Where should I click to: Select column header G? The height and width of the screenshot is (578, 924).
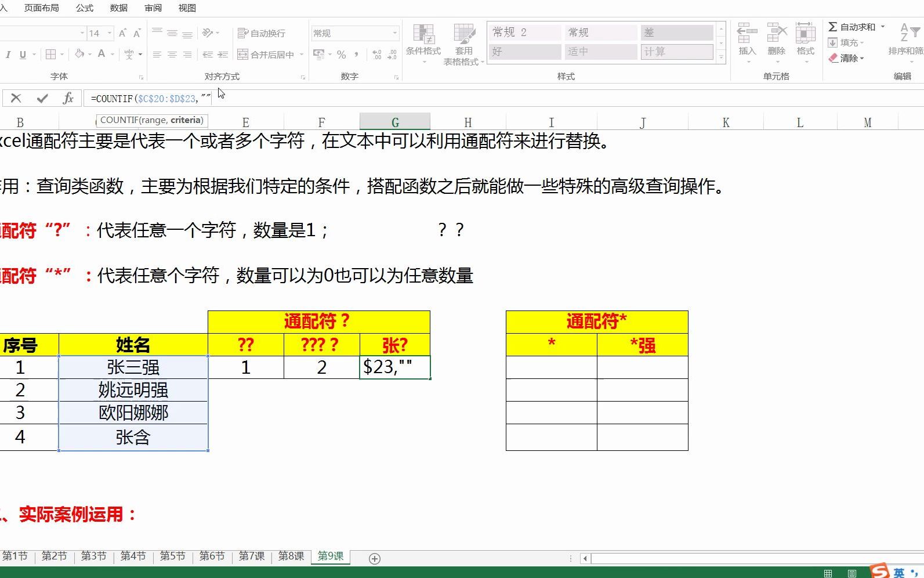pyautogui.click(x=395, y=122)
